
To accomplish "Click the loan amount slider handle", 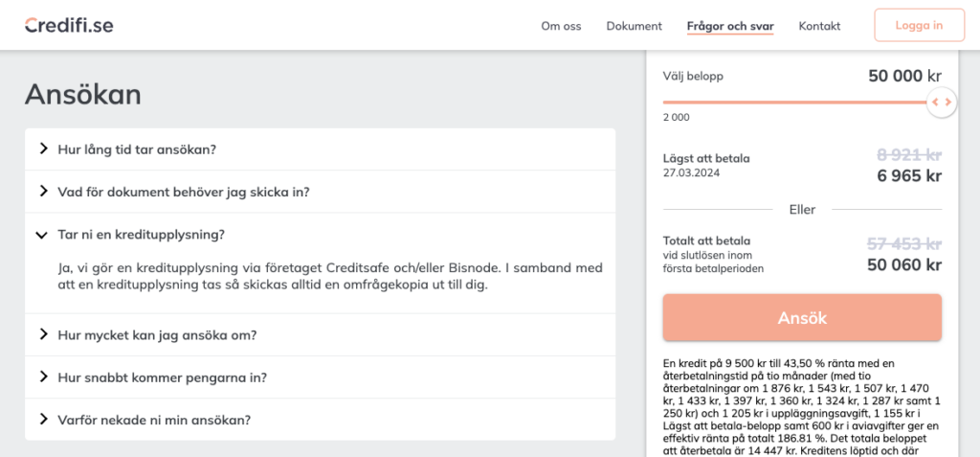I will [942, 102].
